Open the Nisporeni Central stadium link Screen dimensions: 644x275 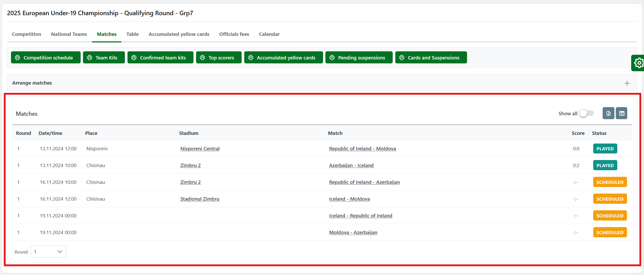[200, 149]
